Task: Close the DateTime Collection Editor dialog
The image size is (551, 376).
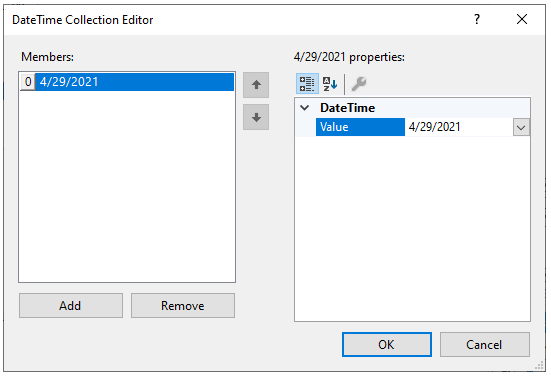Action: point(522,19)
